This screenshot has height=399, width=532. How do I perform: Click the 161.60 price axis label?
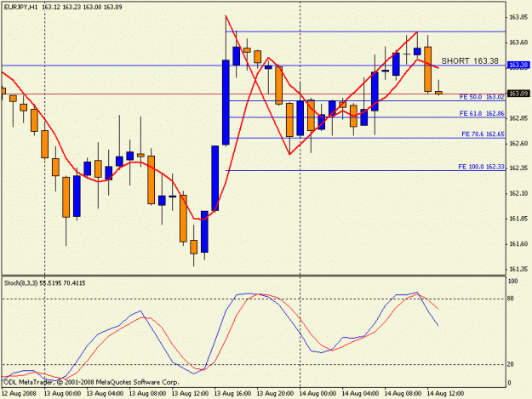518,244
